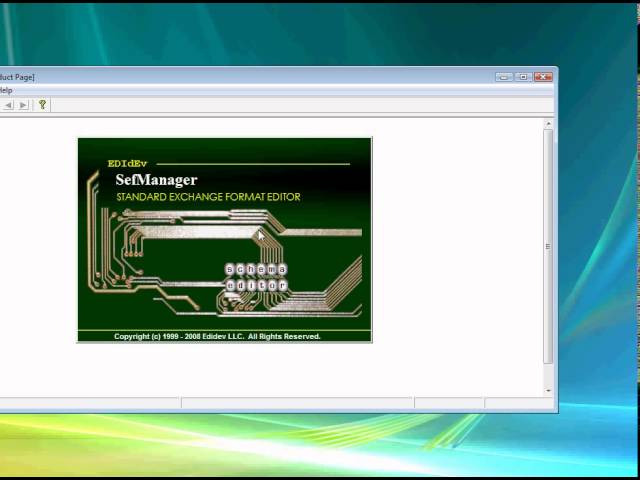Click the vertical scrollbar thumb
The width and height of the screenshot is (640, 480).
pos(549,247)
